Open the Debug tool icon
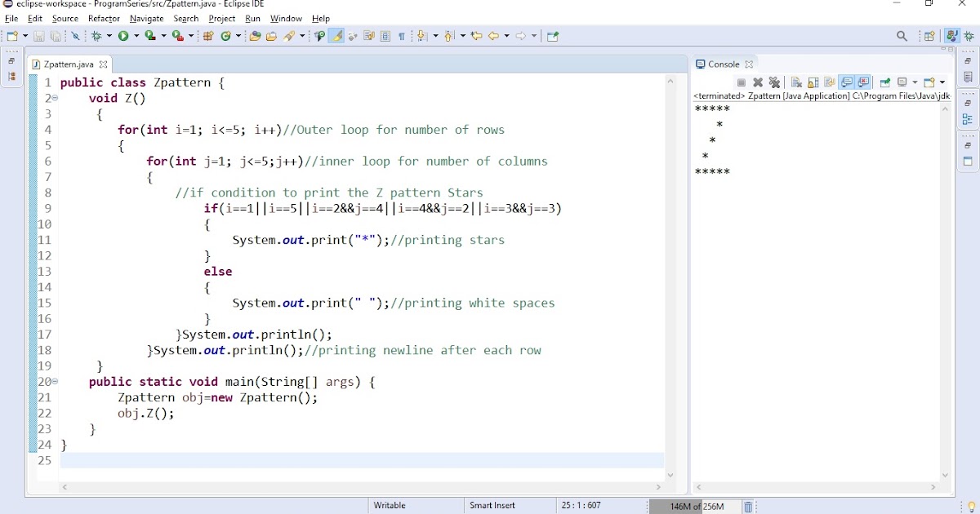Image resolution: width=980 pixels, height=514 pixels. (96, 35)
